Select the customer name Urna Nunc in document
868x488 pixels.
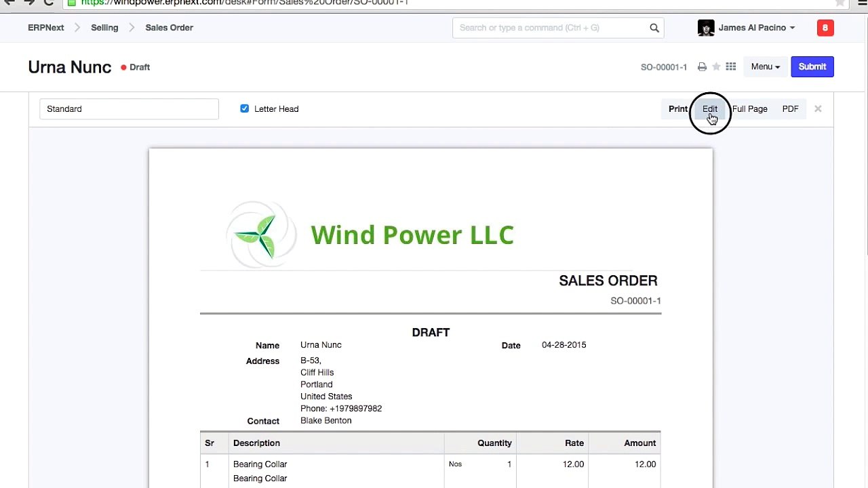point(321,345)
